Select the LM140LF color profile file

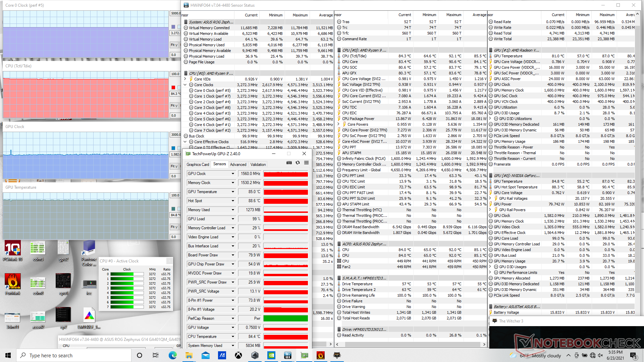coord(89,318)
